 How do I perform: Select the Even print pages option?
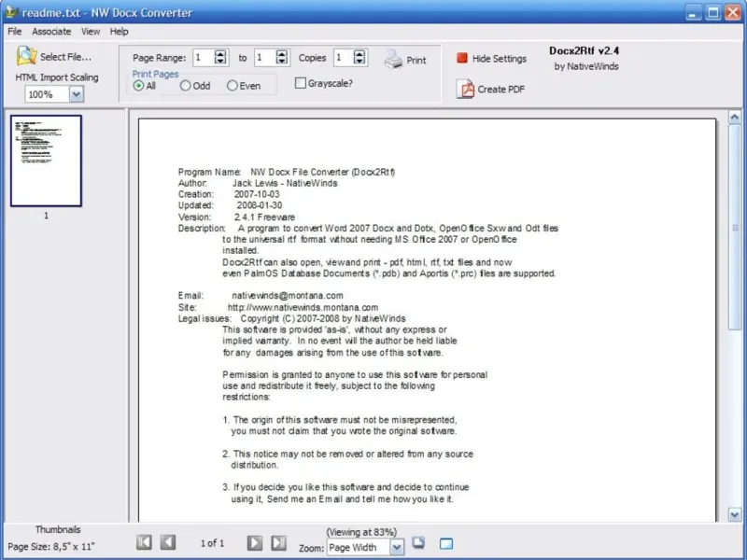[232, 86]
